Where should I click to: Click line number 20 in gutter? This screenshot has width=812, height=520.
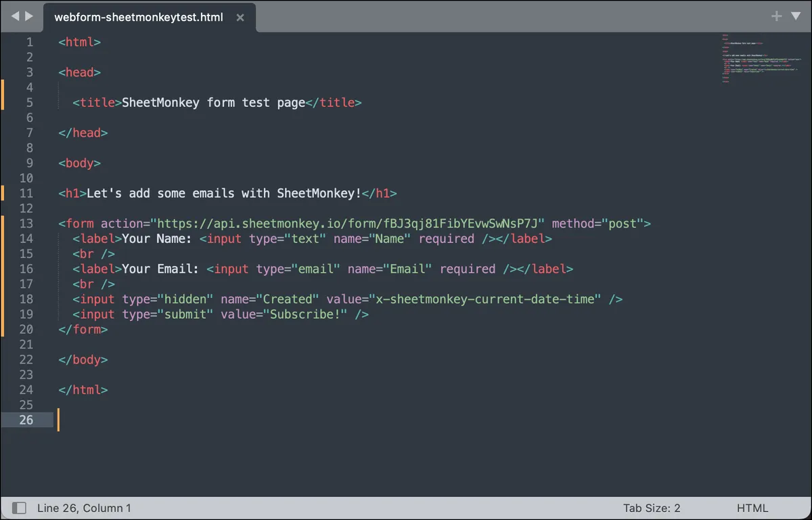pyautogui.click(x=26, y=330)
